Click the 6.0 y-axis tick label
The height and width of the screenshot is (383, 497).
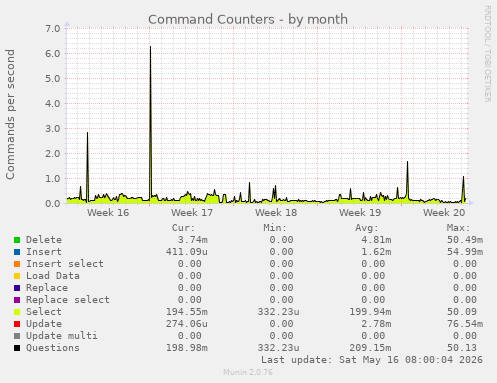click(x=53, y=54)
